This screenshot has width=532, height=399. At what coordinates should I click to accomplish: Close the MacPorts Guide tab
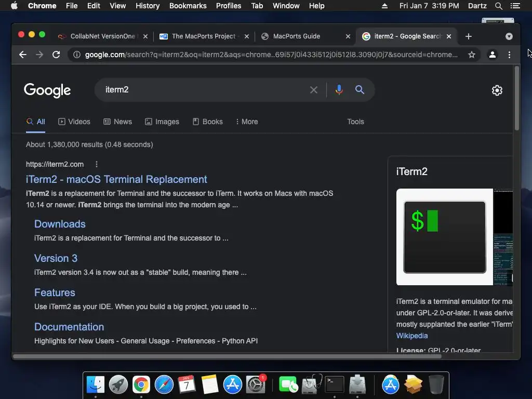click(348, 36)
